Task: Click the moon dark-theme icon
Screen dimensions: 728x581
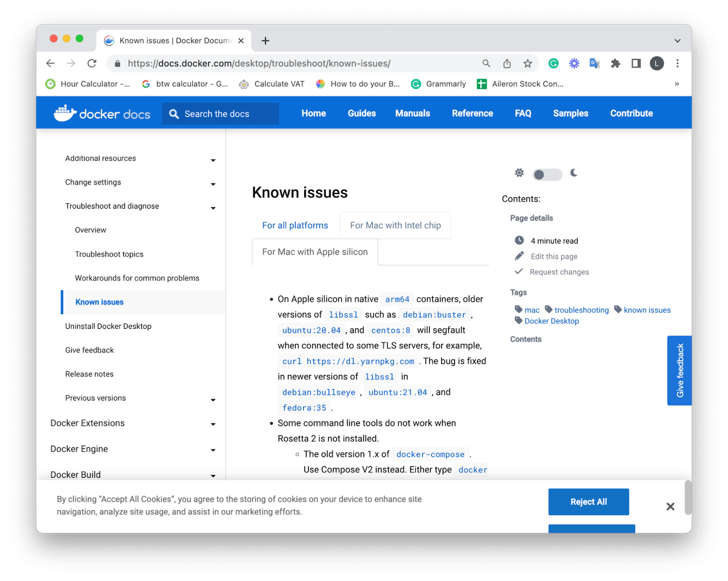Action: coord(574,173)
